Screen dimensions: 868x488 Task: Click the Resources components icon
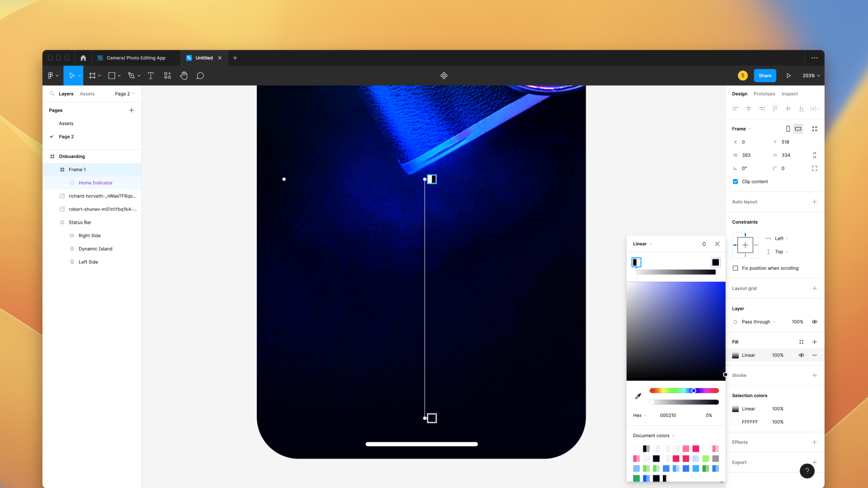point(167,75)
